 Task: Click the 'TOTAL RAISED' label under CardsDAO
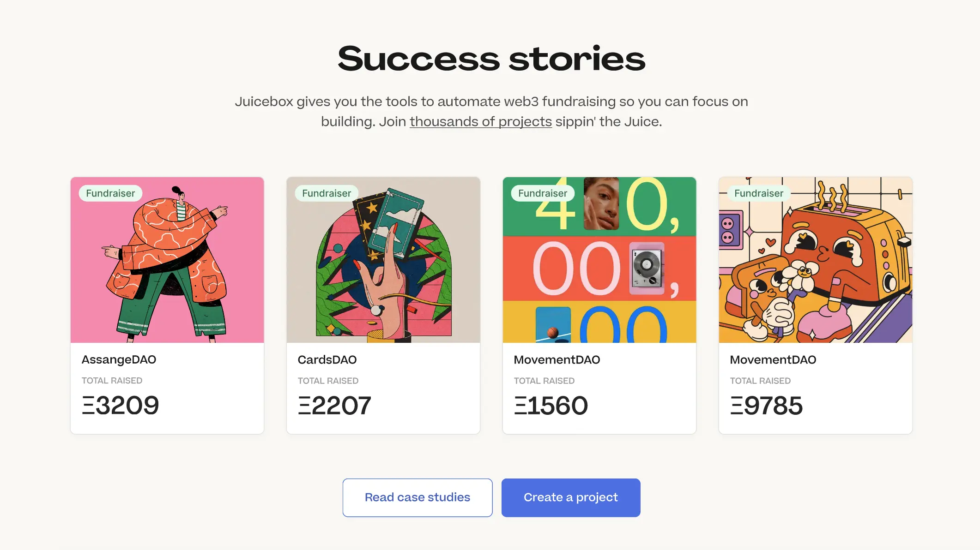tap(328, 381)
